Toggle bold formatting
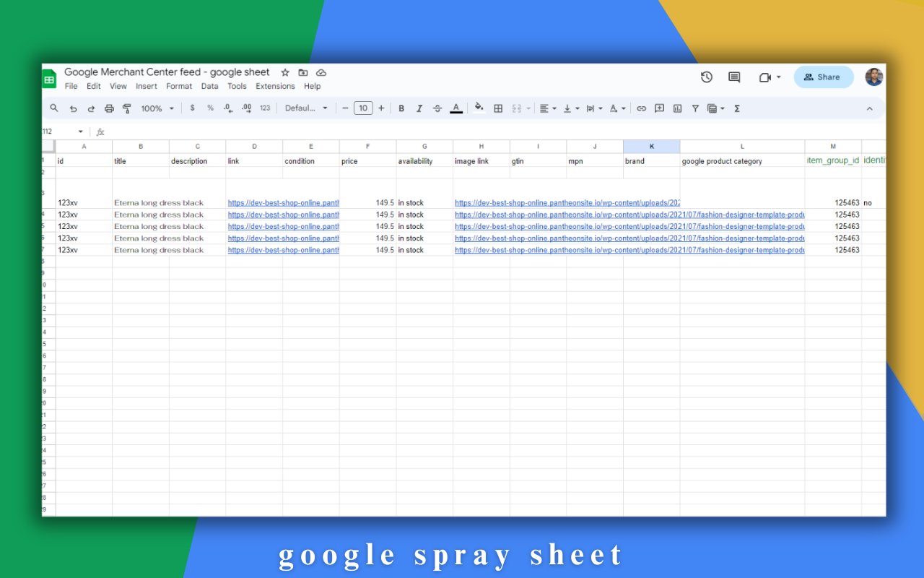This screenshot has width=924, height=578. pos(401,108)
